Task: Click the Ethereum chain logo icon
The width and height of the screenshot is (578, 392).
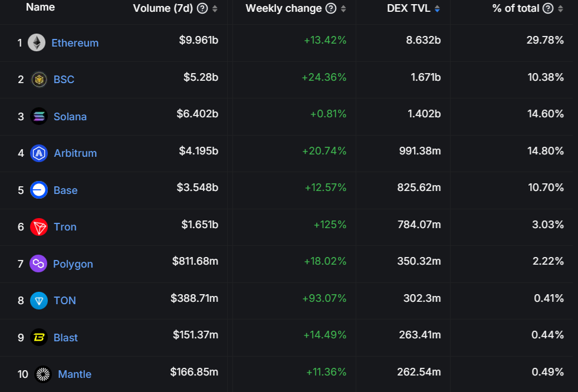Action: tap(37, 42)
